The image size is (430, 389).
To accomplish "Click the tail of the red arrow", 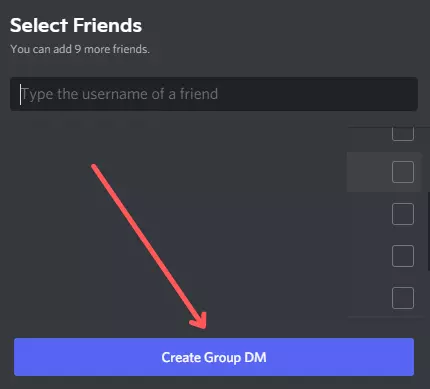I will (94, 166).
